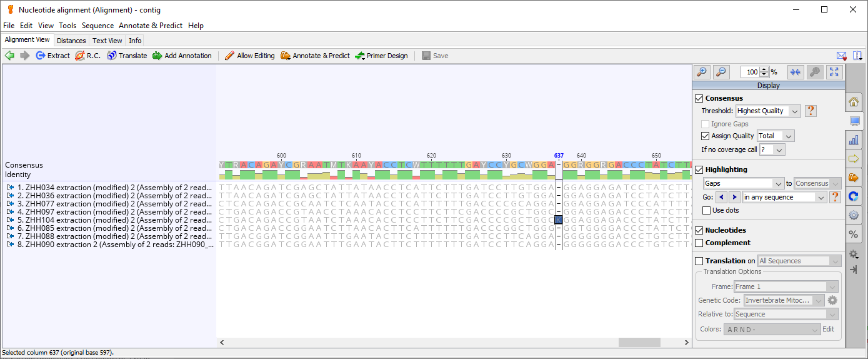Open the blue circular arrow side tab
The width and height of the screenshot is (868, 359).
tap(854, 196)
